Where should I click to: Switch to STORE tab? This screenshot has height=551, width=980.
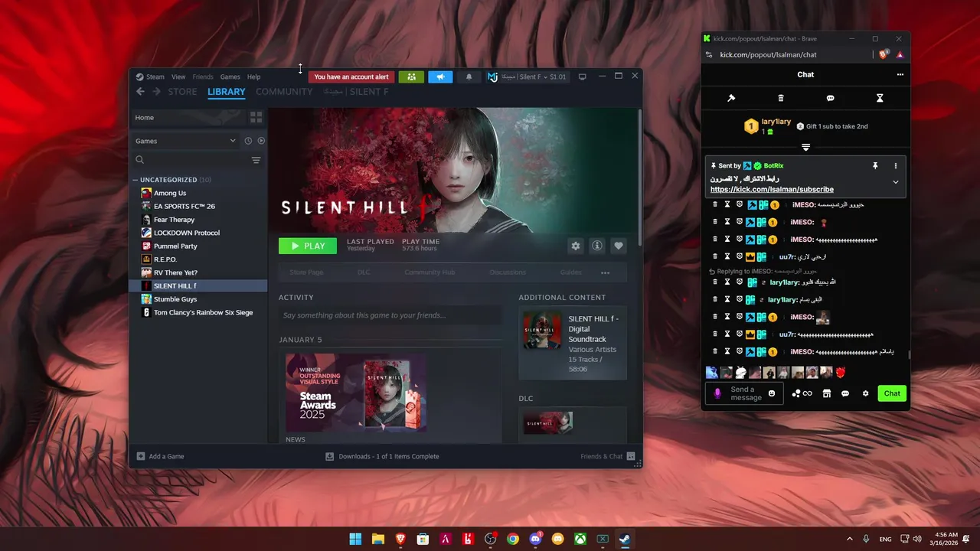click(182, 92)
